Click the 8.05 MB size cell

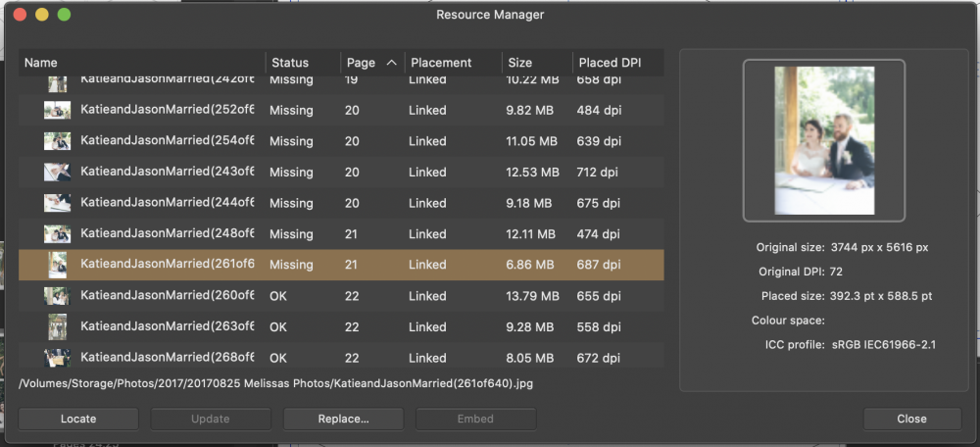529,358
